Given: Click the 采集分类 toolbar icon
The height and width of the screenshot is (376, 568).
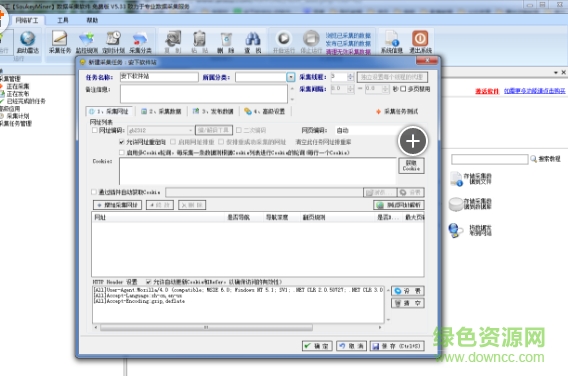Looking at the screenshot, I should point(140,38).
